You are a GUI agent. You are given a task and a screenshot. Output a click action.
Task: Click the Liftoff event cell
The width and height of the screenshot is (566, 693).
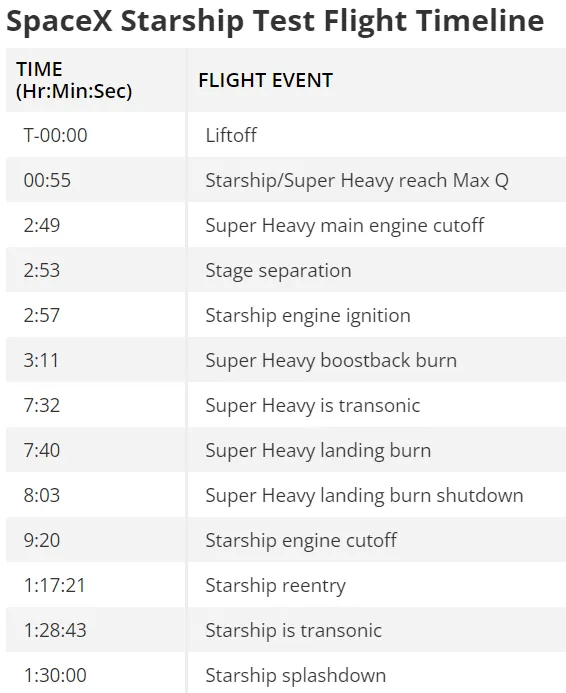[x=231, y=135]
